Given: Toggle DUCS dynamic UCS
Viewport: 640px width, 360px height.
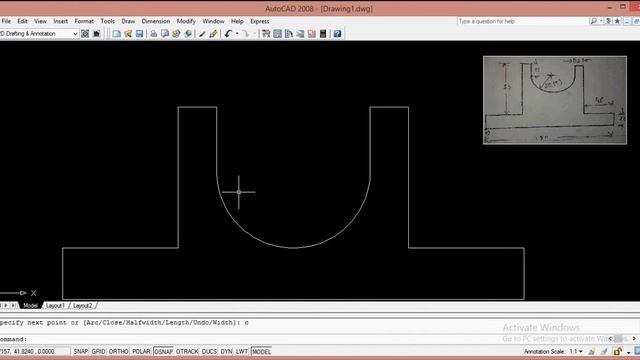Looking at the screenshot, I should (209, 351).
